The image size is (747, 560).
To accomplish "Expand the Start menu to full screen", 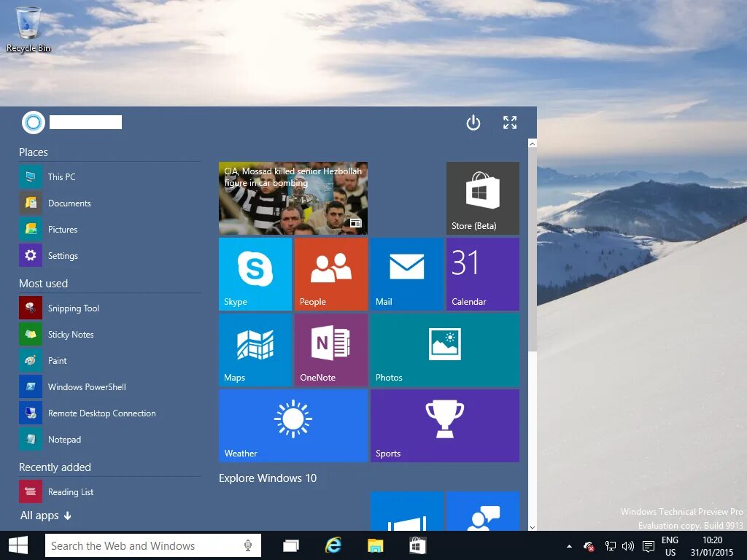I will point(510,122).
